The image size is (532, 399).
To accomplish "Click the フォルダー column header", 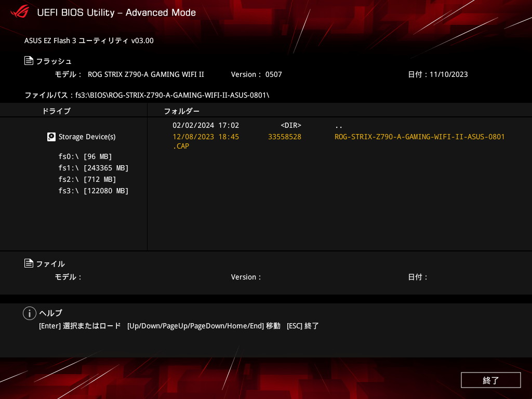I will pos(181,111).
